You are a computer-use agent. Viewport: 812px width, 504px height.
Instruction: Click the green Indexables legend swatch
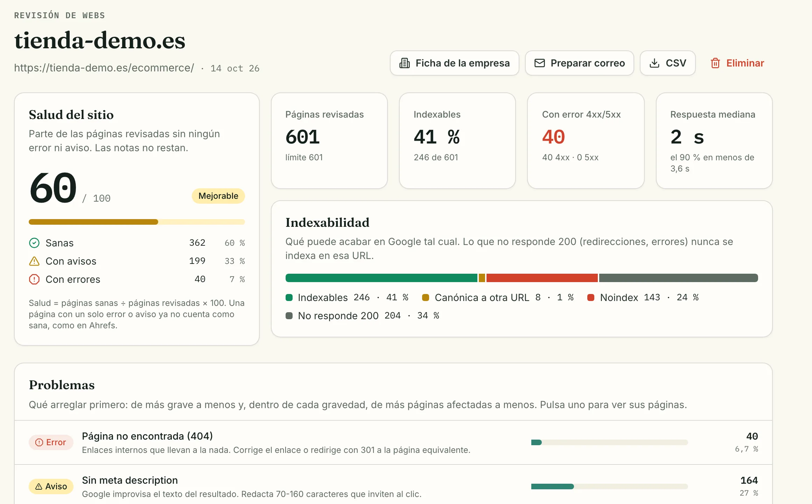tap(289, 297)
